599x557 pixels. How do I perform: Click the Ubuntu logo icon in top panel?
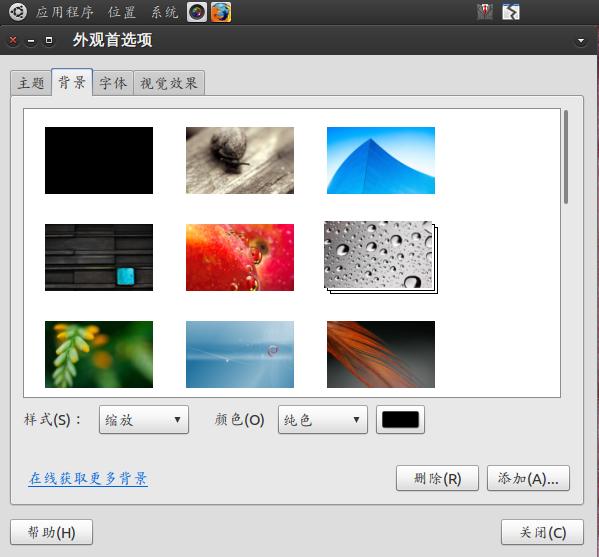click(18, 11)
